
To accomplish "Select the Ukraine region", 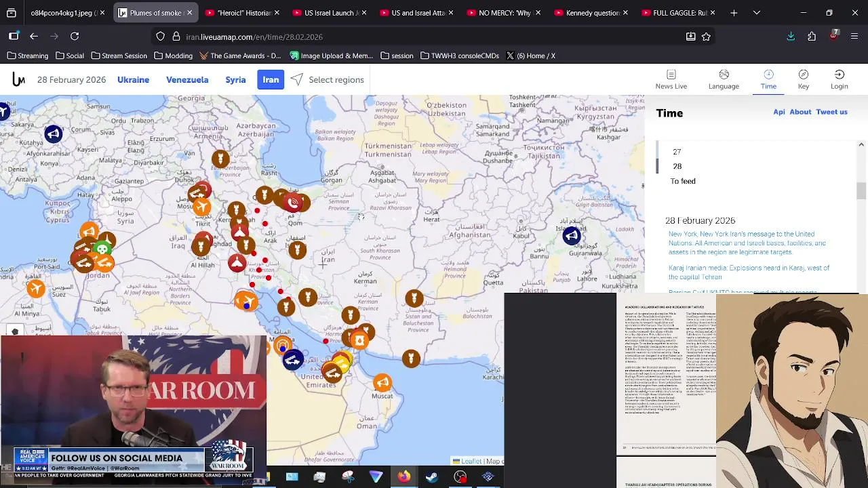I will [133, 80].
